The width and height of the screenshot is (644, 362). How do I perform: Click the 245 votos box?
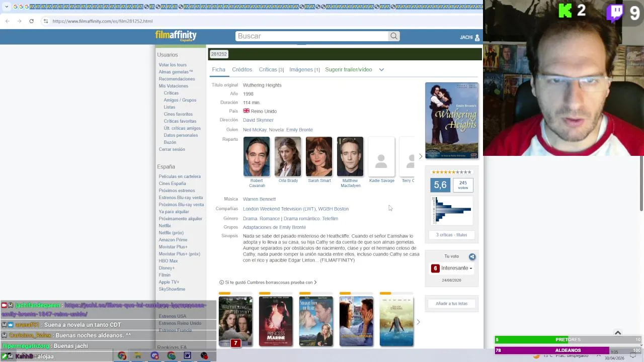point(463,185)
